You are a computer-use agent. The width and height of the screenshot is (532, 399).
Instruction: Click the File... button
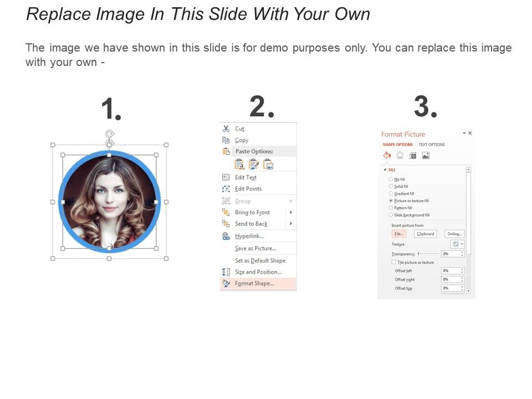coord(399,234)
